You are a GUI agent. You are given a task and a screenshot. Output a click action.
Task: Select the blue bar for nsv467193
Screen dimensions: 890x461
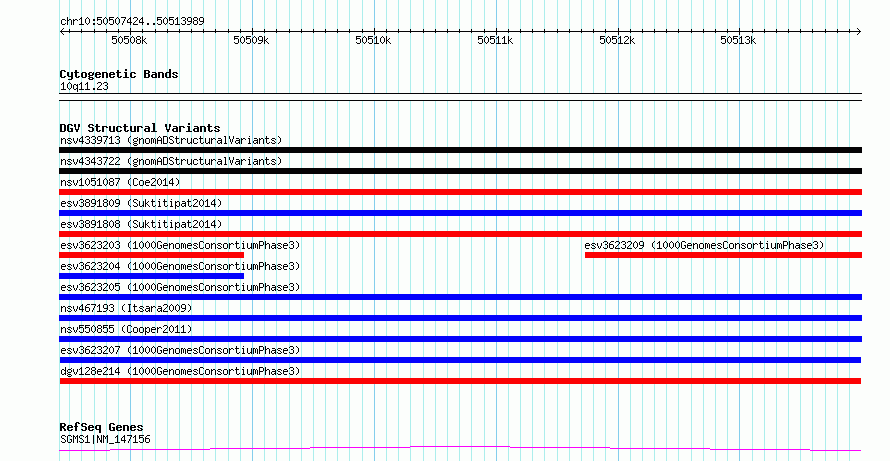coord(460,318)
